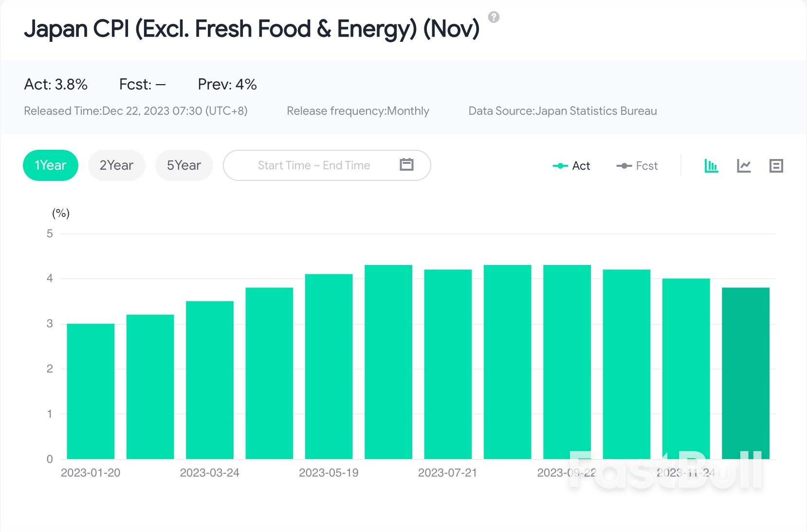Select the bar chart view icon

711,165
